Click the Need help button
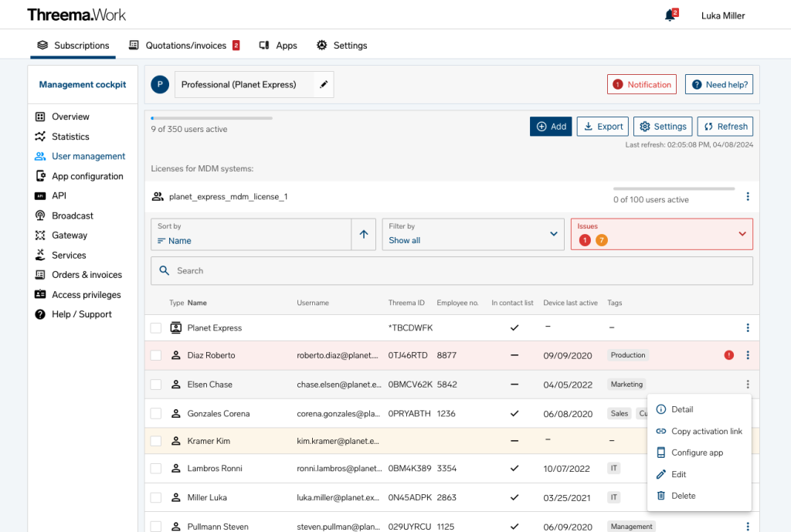This screenshot has width=791, height=532. pos(718,84)
